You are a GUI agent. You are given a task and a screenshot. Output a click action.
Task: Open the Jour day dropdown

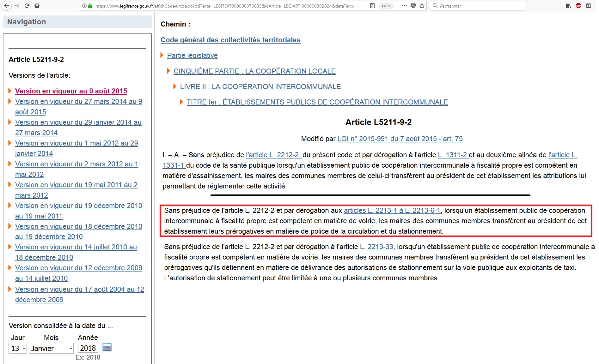pos(18,348)
